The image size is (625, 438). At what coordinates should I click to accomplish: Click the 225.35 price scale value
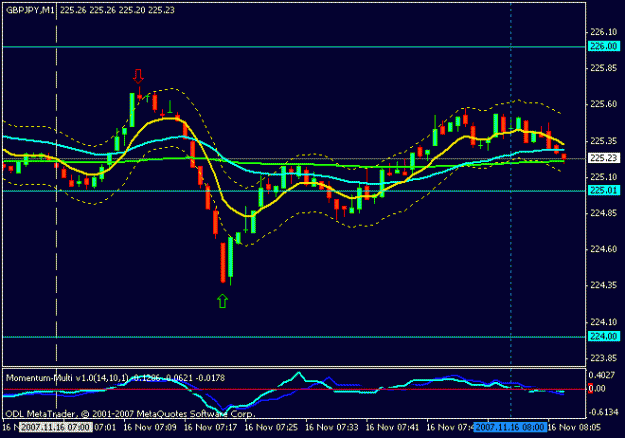(x=603, y=141)
